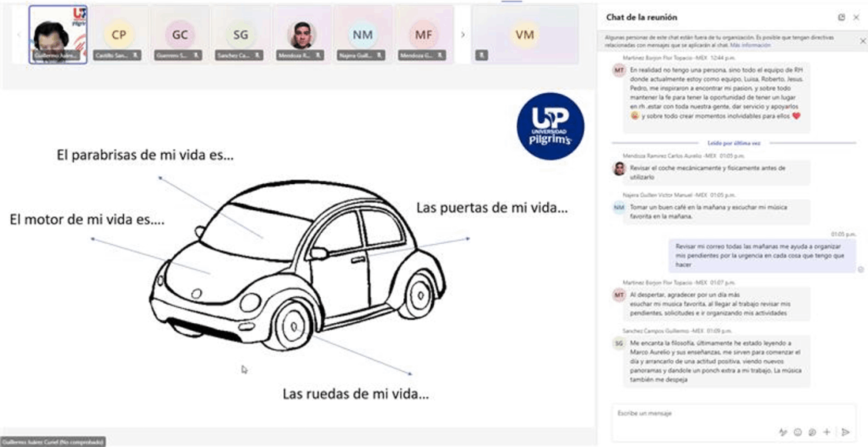Select the NM participant tile

362,35
